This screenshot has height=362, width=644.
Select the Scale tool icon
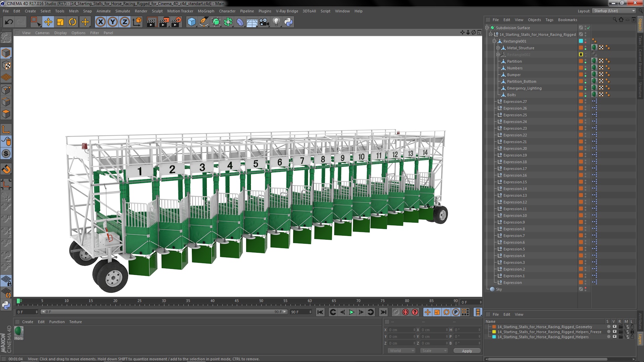click(x=60, y=22)
